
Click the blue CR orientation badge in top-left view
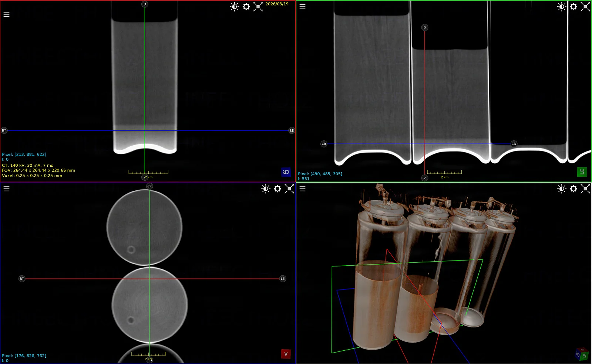pos(286,172)
